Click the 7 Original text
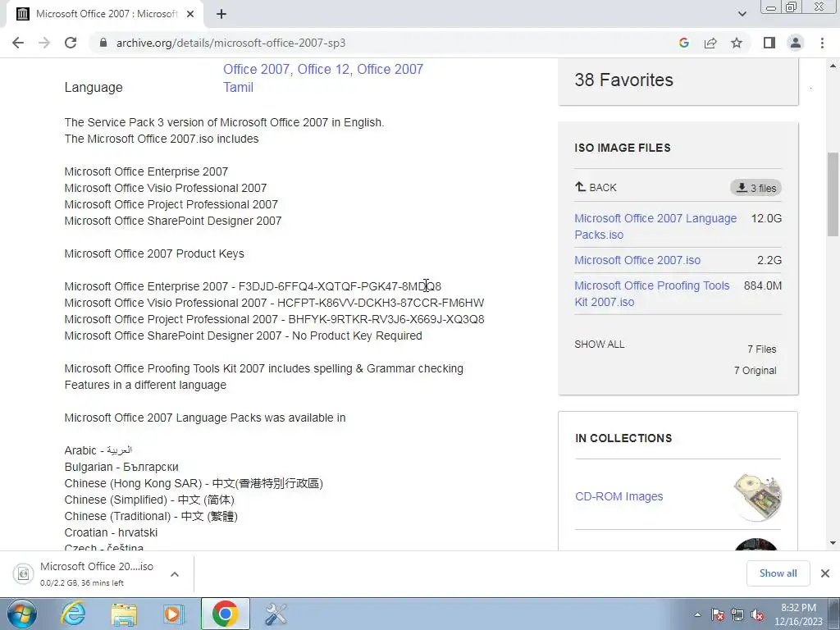 (x=755, y=370)
